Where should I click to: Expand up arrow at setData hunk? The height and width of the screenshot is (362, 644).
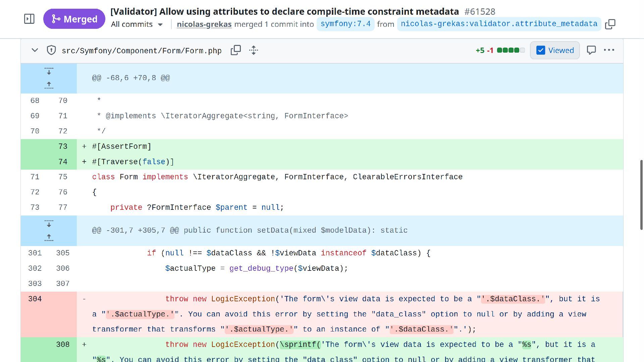[49, 237]
